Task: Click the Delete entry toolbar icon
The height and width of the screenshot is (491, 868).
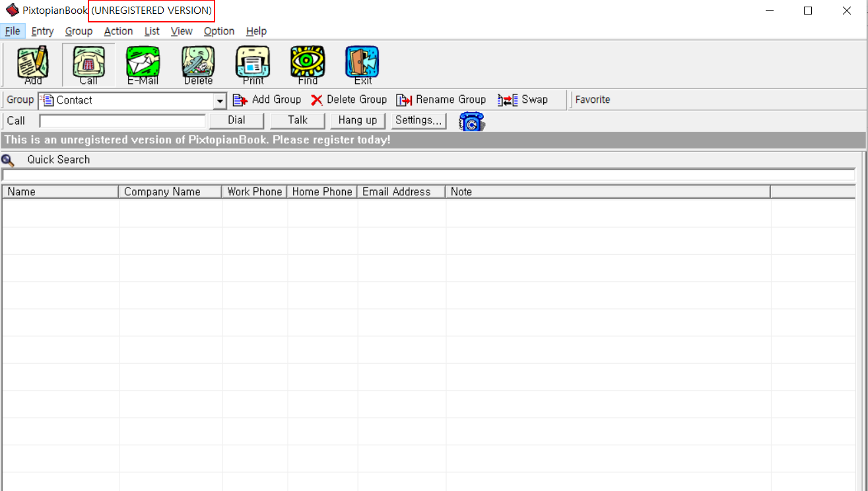Action: click(198, 65)
